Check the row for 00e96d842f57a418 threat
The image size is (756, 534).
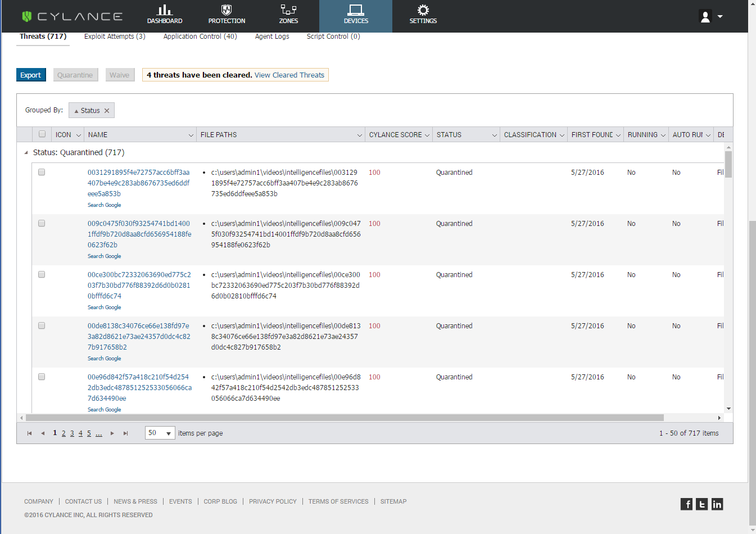(x=42, y=377)
